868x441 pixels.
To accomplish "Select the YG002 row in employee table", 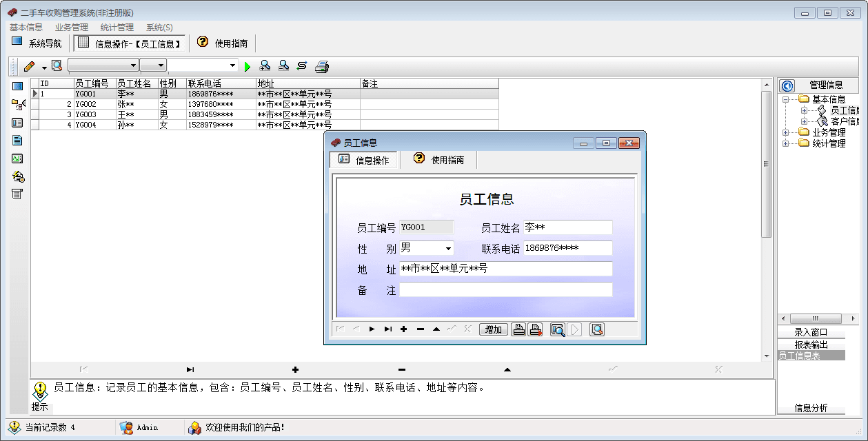I will tap(264, 104).
